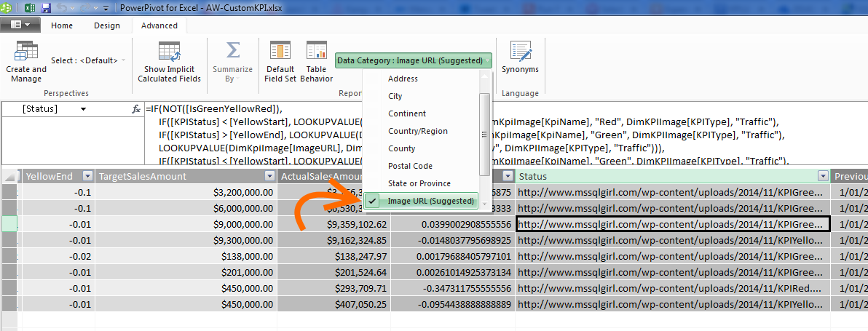Choose County data category
Screen dimensions: 868x331
421,148
